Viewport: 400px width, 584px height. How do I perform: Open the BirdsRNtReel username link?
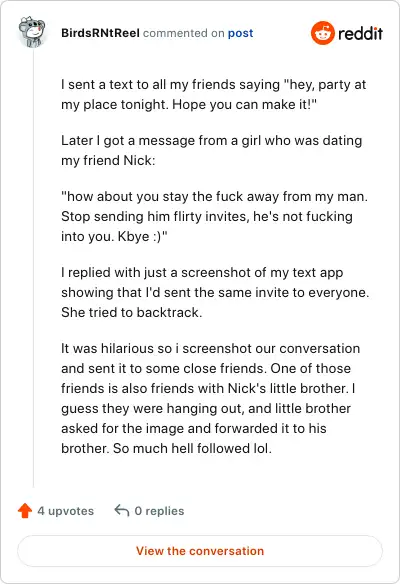point(100,33)
